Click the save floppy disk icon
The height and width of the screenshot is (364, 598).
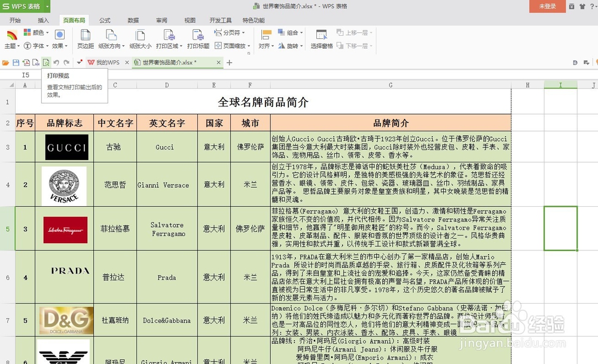click(16, 63)
